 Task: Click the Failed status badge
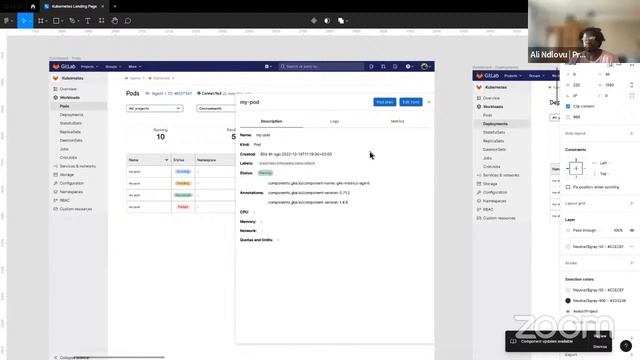[183, 207]
